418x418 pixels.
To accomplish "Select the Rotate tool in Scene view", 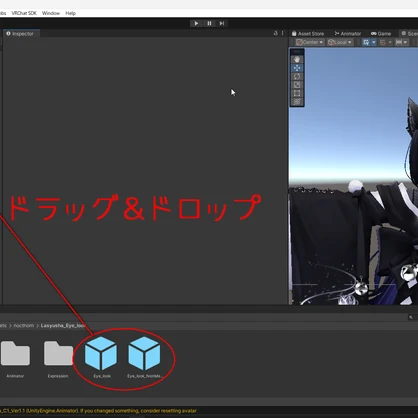I will [x=297, y=76].
